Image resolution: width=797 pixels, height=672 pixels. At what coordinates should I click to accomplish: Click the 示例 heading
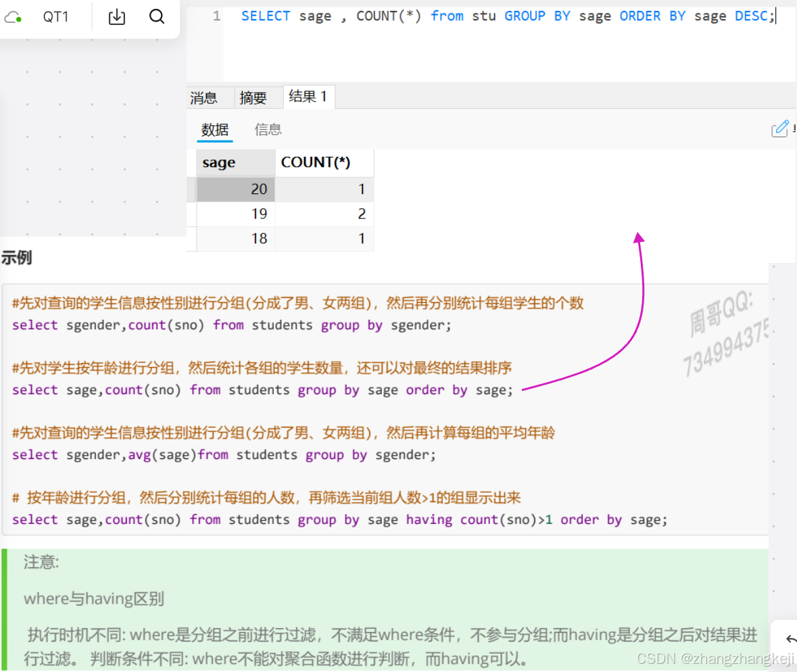(x=16, y=258)
